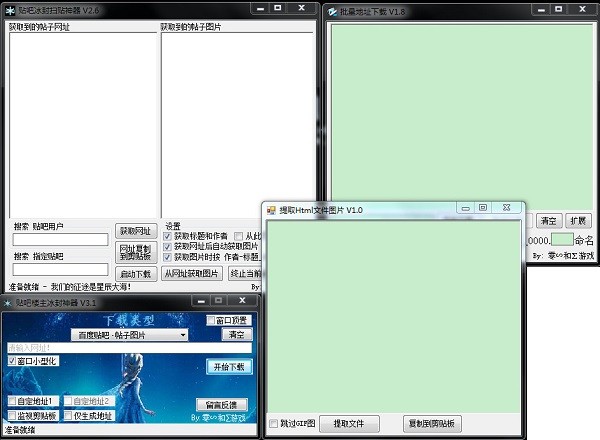The width and height of the screenshot is (600, 440).
Task: Open the 百度贴吧·帖子图片 download type dropdown
Action: coord(129,335)
